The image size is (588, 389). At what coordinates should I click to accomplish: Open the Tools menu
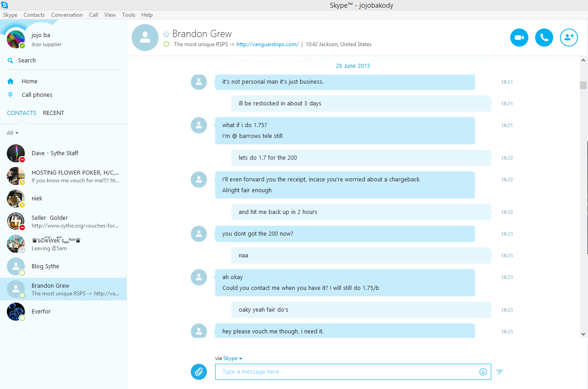pos(129,15)
